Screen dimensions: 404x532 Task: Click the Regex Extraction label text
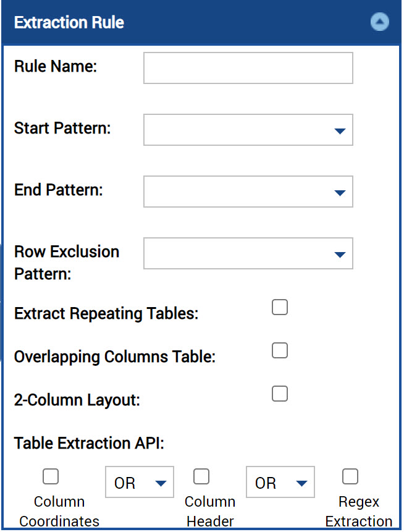click(358, 512)
